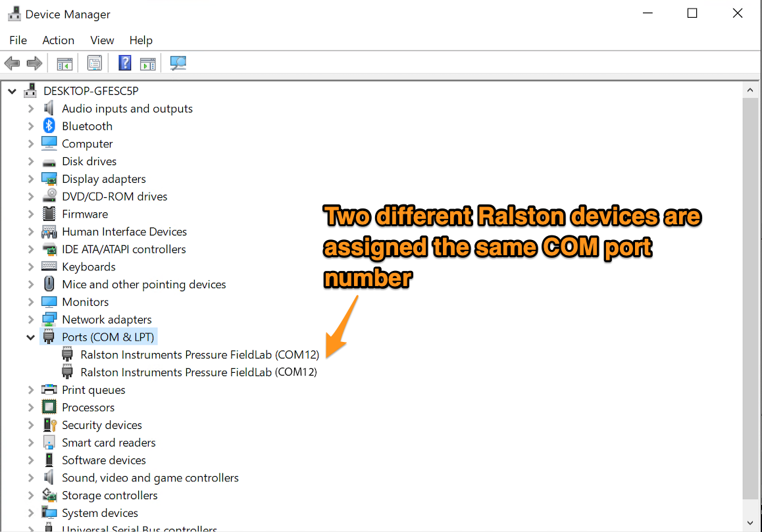Image resolution: width=762 pixels, height=532 pixels.
Task: Select the Software devices label
Action: [104, 460]
